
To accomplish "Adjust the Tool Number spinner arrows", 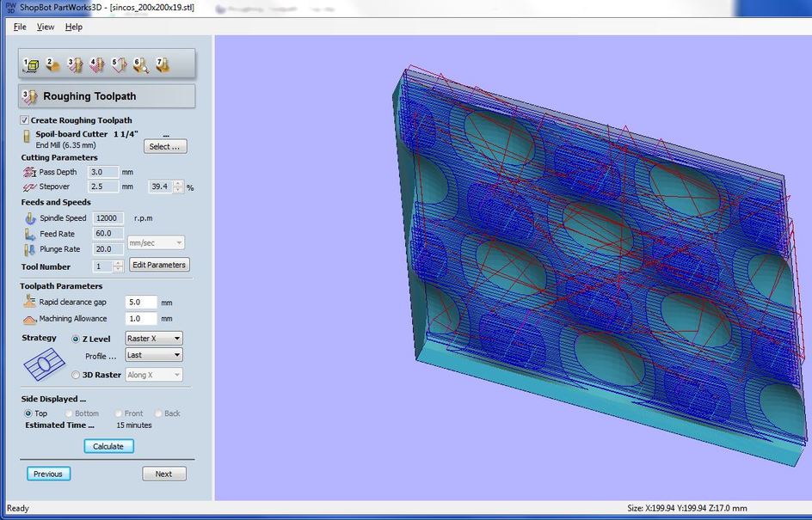I will click(x=118, y=266).
